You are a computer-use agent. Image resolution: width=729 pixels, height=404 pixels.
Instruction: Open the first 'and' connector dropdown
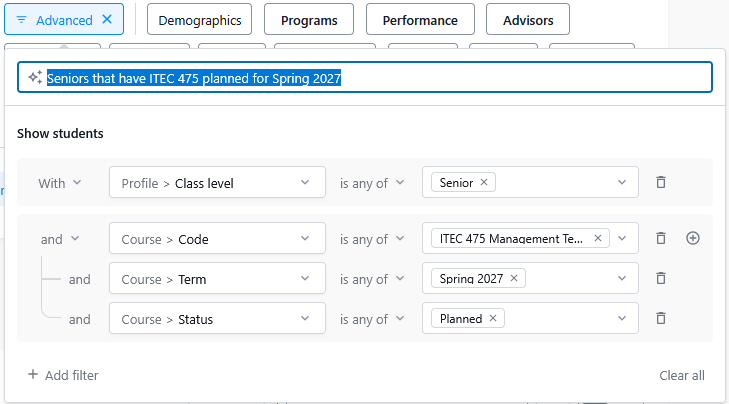[x=60, y=239]
